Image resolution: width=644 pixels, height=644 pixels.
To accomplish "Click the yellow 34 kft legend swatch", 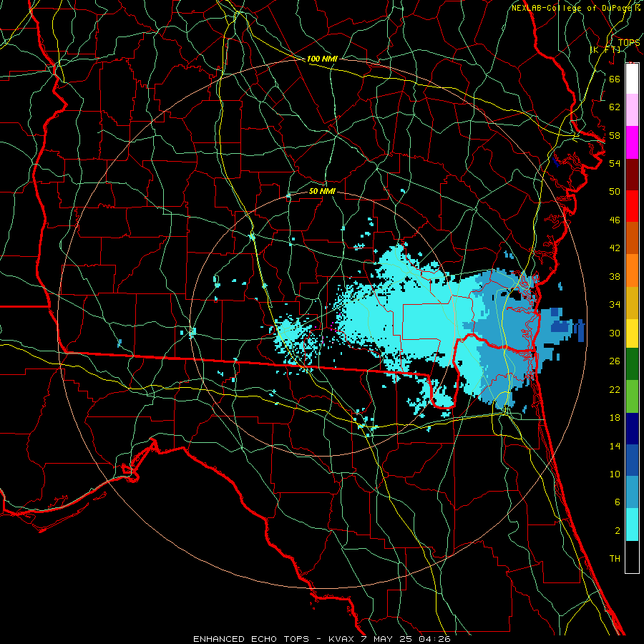I will pyautogui.click(x=632, y=333).
